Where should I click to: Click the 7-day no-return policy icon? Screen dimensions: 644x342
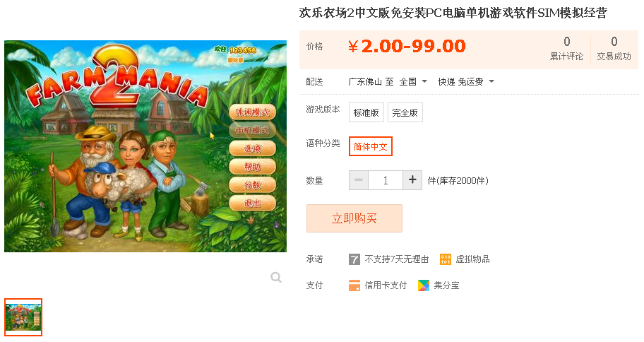click(354, 259)
